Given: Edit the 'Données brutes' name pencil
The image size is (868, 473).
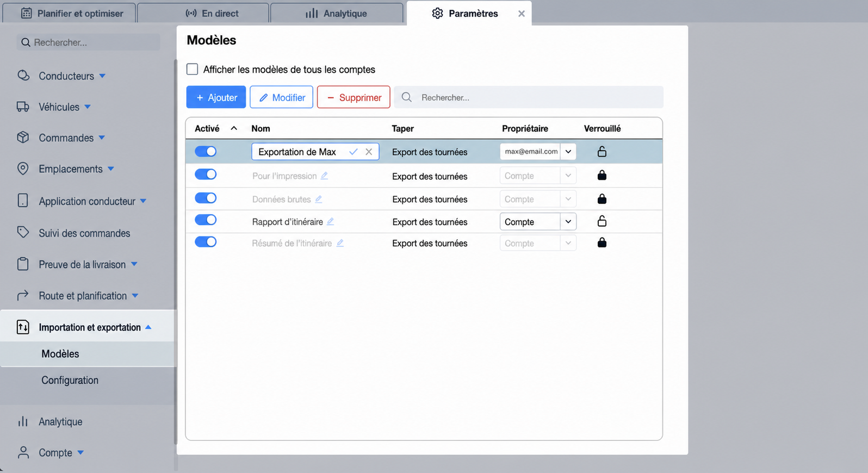Looking at the screenshot, I should (x=319, y=199).
